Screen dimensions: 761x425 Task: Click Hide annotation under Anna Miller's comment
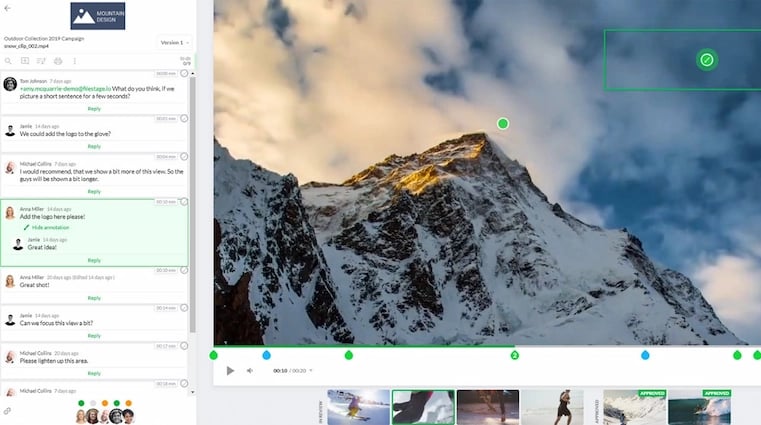coord(49,227)
